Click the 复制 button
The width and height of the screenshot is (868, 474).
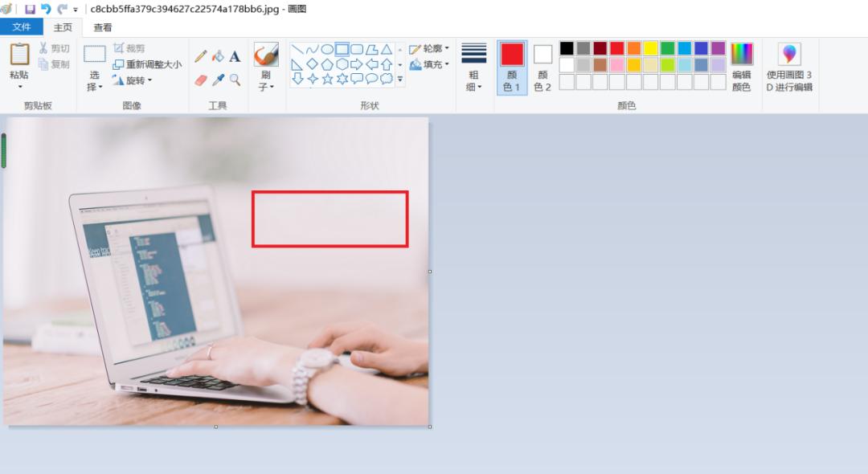(x=54, y=64)
